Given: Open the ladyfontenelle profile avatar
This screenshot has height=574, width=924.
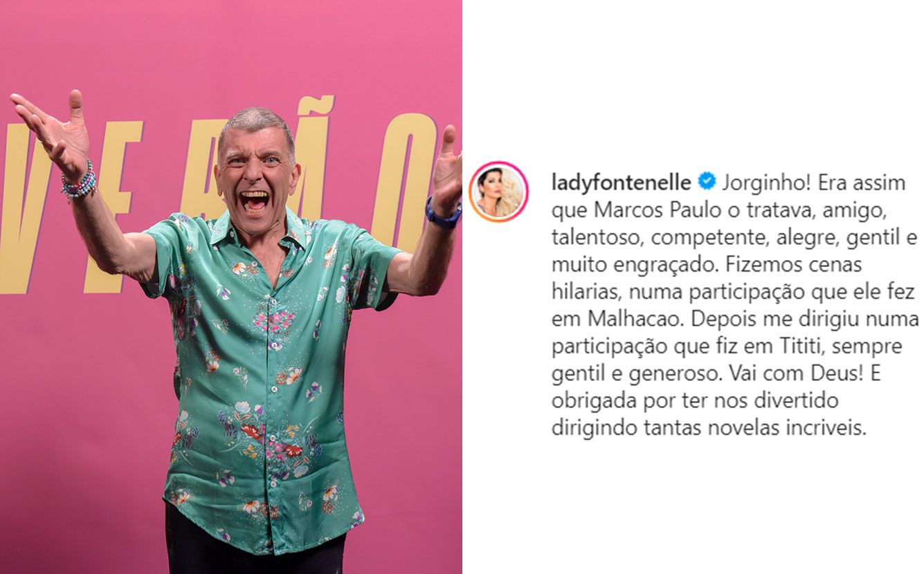Looking at the screenshot, I should coord(498,192).
